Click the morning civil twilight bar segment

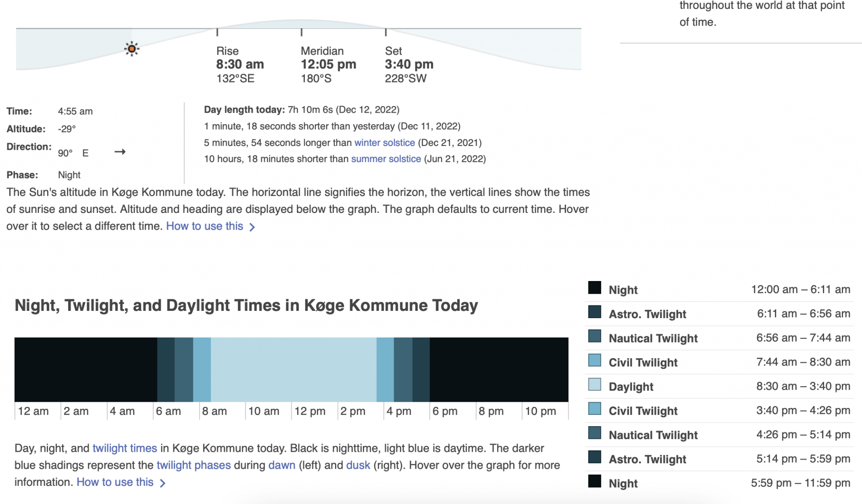202,369
